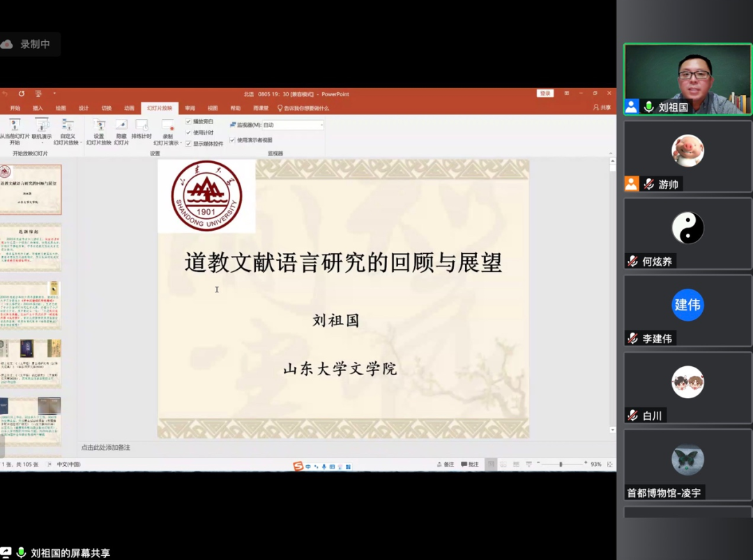This screenshot has width=753, height=560.
Task: Collapse the ribbon with the chevron arrow
Action: [x=611, y=153]
